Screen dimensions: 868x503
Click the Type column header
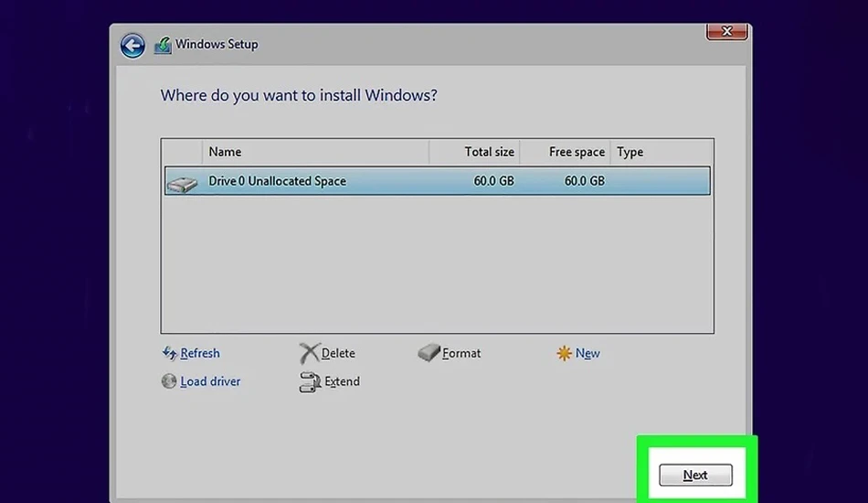pyautogui.click(x=662, y=152)
